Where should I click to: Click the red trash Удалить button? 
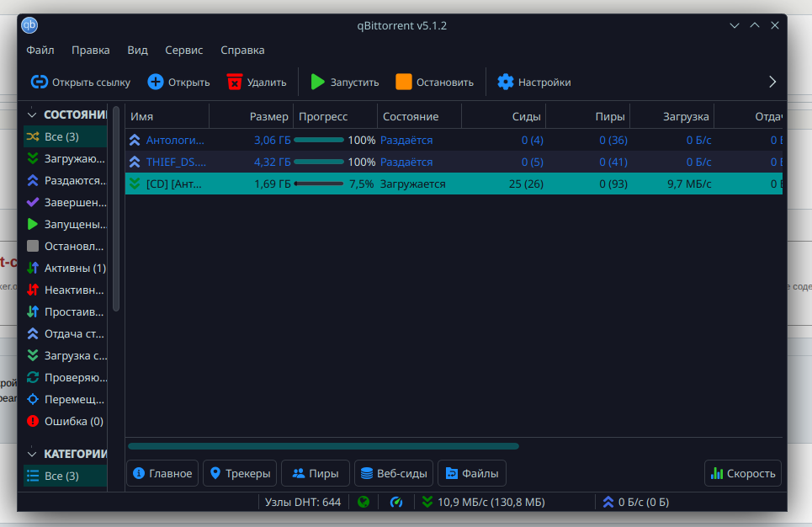coord(257,82)
